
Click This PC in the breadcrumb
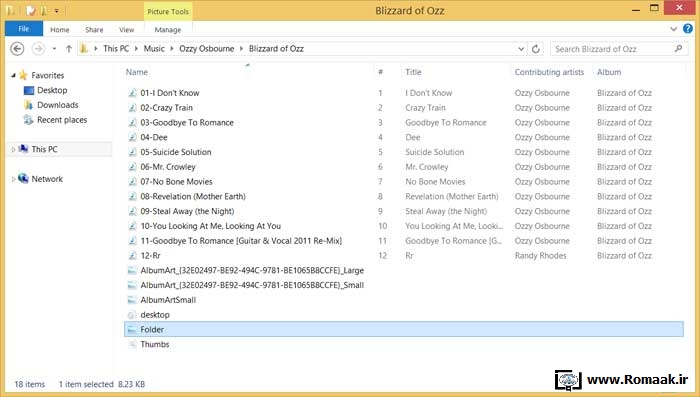pos(116,49)
